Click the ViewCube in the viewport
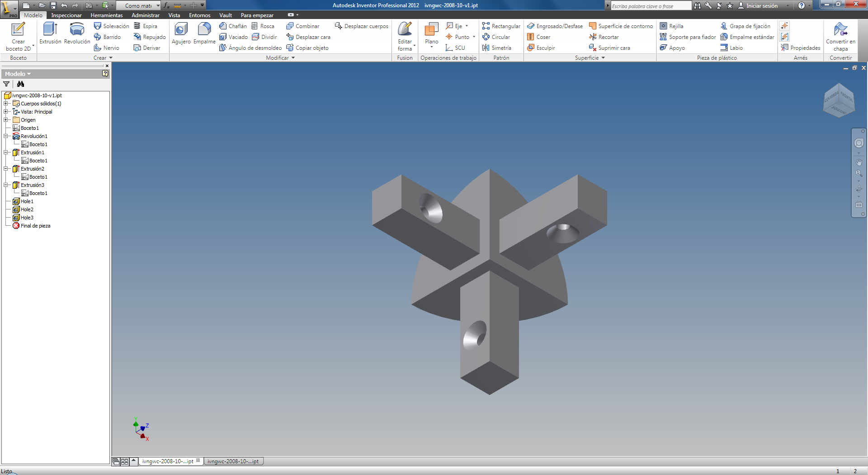 (839, 100)
